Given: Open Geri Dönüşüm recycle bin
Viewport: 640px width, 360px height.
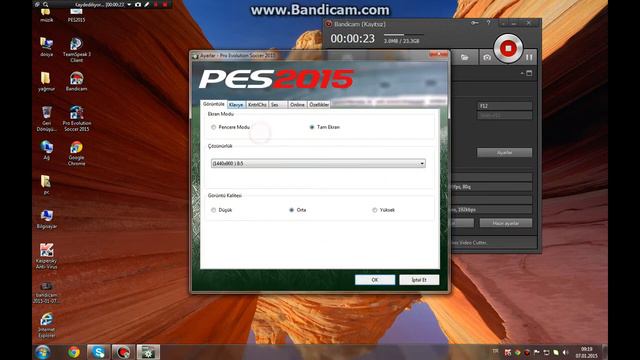Looking at the screenshot, I should pyautogui.click(x=46, y=119).
